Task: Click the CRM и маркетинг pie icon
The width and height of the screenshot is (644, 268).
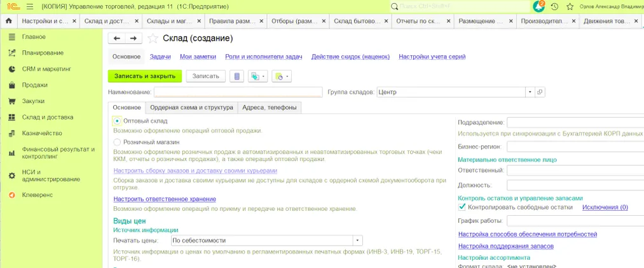Action: click(x=12, y=69)
